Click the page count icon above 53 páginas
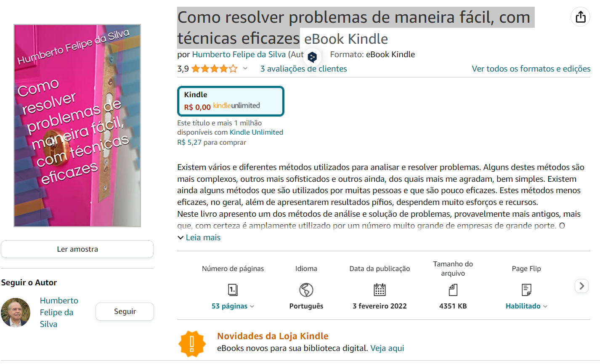The height and width of the screenshot is (364, 600). tap(233, 290)
